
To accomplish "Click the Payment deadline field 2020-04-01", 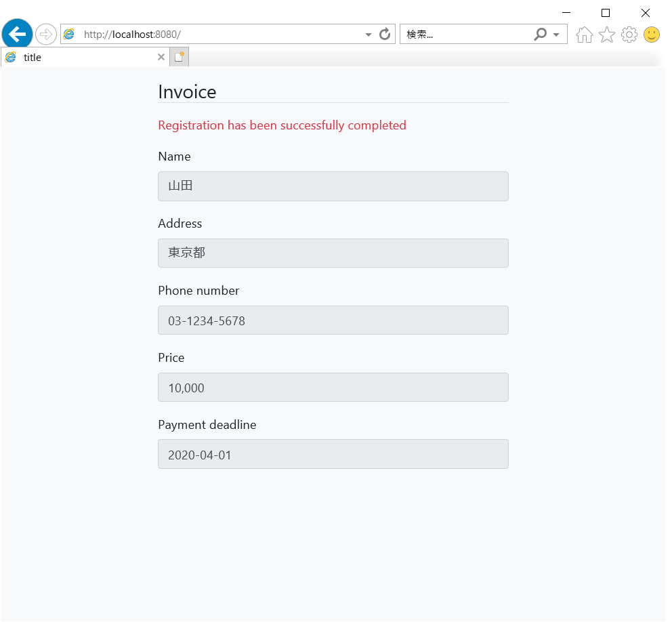I will pyautogui.click(x=333, y=454).
